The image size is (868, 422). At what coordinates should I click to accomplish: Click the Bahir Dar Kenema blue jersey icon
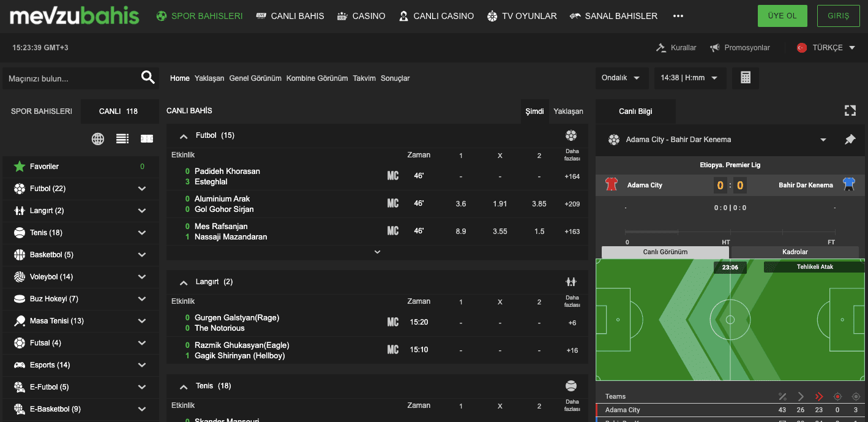pyautogui.click(x=848, y=185)
